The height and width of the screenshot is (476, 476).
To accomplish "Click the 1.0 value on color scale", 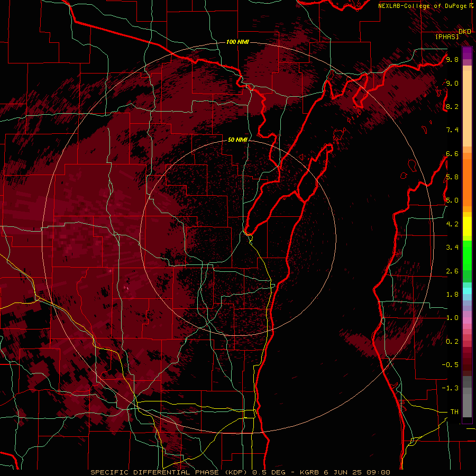I will click(x=452, y=318).
